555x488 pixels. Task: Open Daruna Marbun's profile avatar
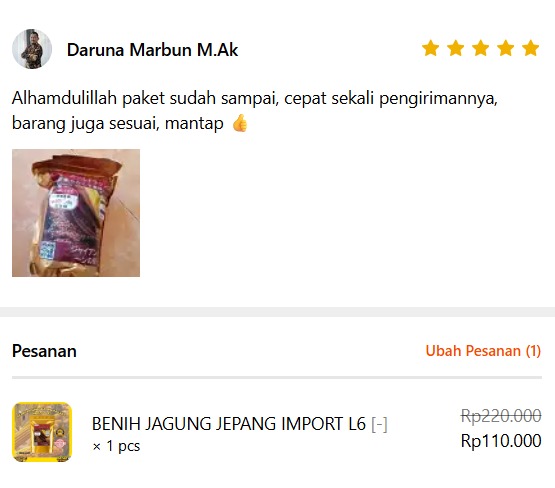pos(32,49)
